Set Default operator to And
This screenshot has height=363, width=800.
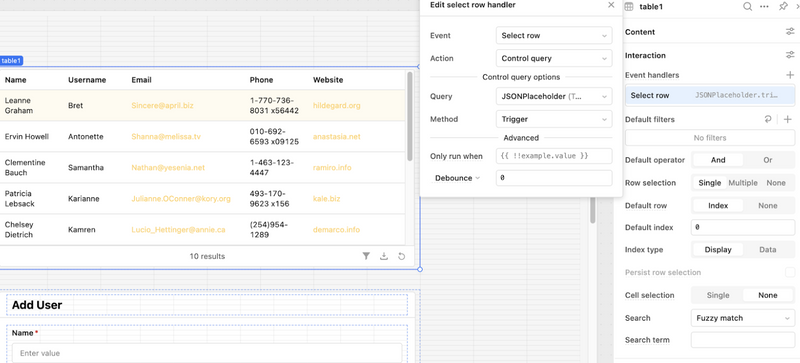[x=718, y=160]
